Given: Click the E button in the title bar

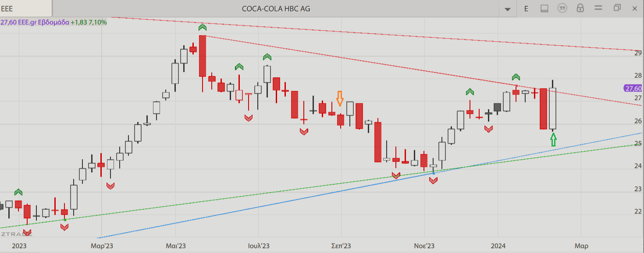Looking at the screenshot, I should pyautogui.click(x=527, y=8).
